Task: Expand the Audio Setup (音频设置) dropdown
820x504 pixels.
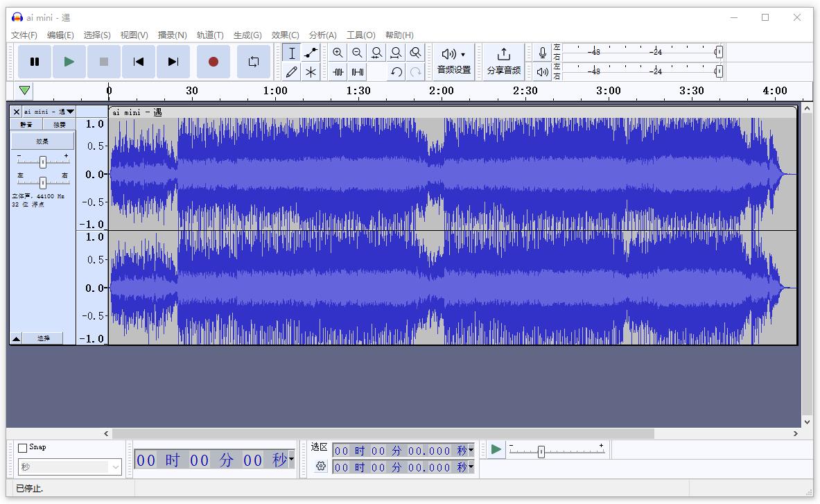Action: pos(454,61)
